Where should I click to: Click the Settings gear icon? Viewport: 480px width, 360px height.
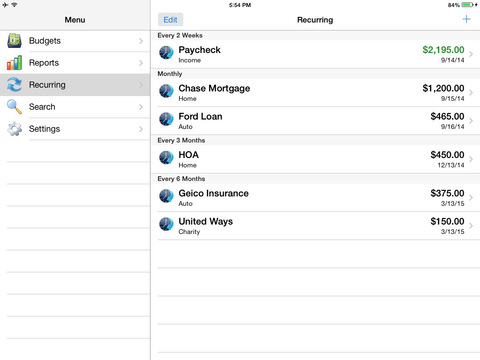[x=14, y=129]
